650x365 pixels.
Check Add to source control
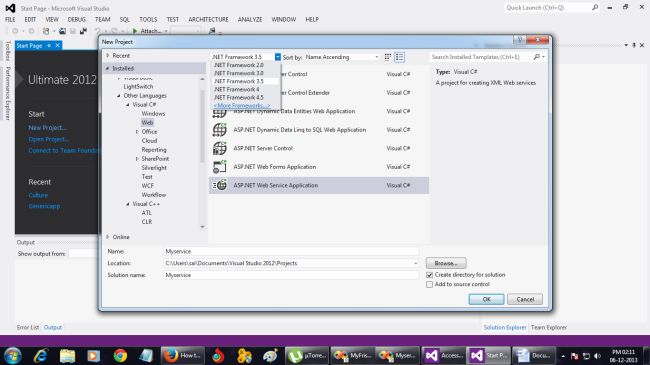429,285
